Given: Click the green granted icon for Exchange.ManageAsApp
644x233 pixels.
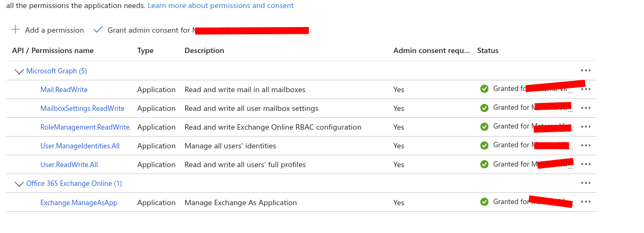Looking at the screenshot, I should pyautogui.click(x=485, y=202).
